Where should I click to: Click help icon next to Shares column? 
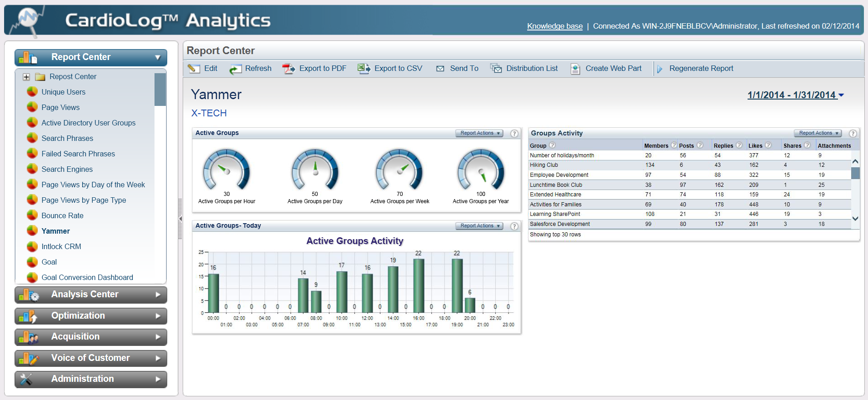[x=807, y=145]
